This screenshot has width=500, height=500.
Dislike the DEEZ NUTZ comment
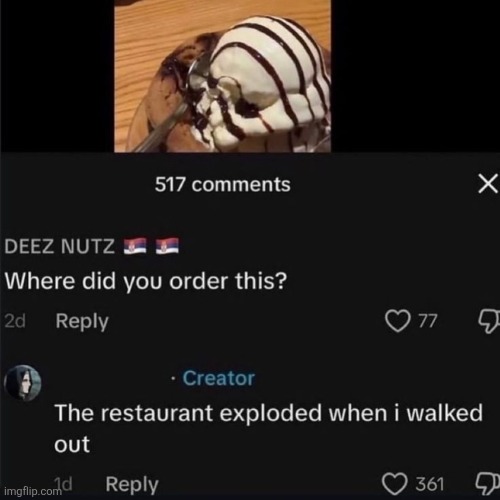(489, 321)
